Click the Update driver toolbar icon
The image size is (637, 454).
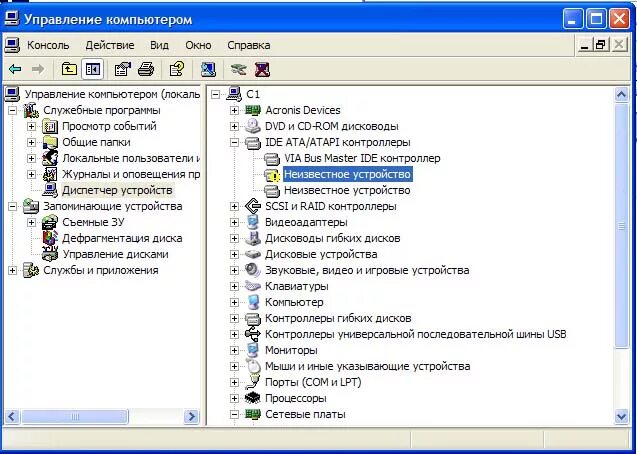[x=238, y=69]
